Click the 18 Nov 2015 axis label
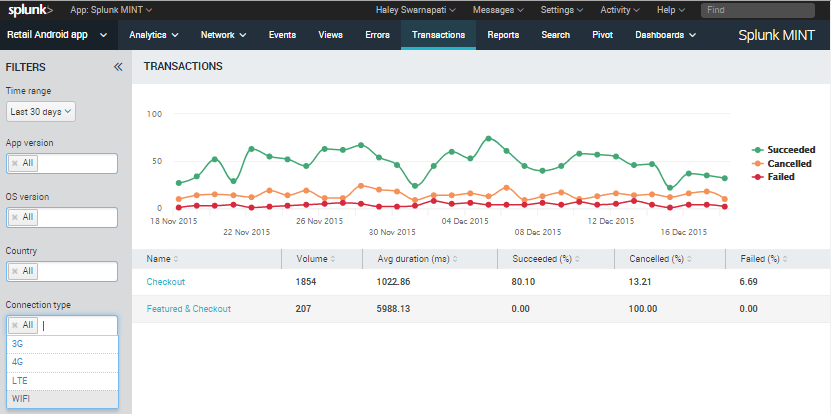 (173, 221)
